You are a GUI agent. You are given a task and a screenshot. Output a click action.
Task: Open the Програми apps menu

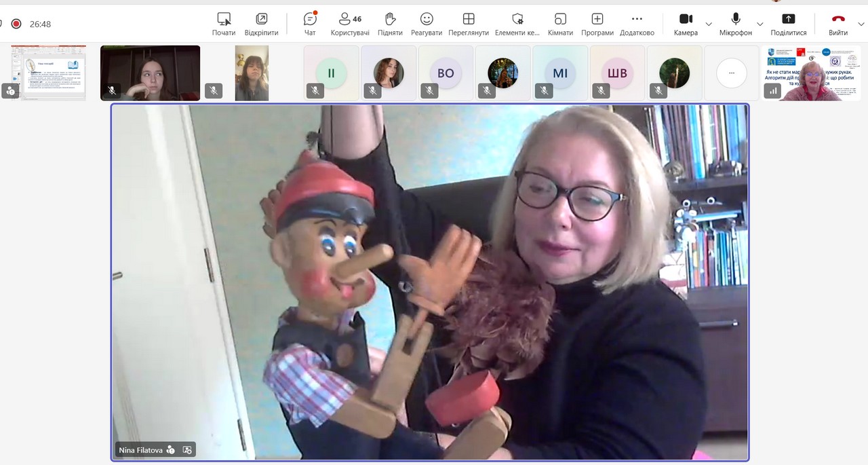(597, 24)
